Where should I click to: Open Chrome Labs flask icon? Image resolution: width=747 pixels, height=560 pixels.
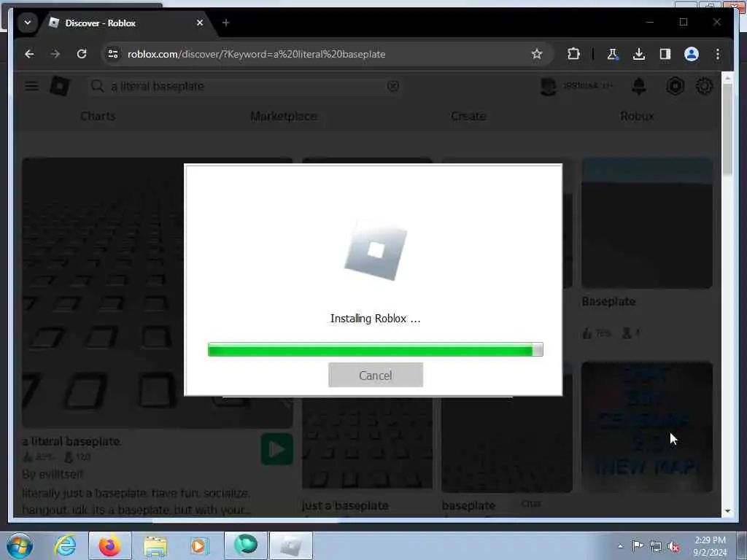[x=613, y=54]
